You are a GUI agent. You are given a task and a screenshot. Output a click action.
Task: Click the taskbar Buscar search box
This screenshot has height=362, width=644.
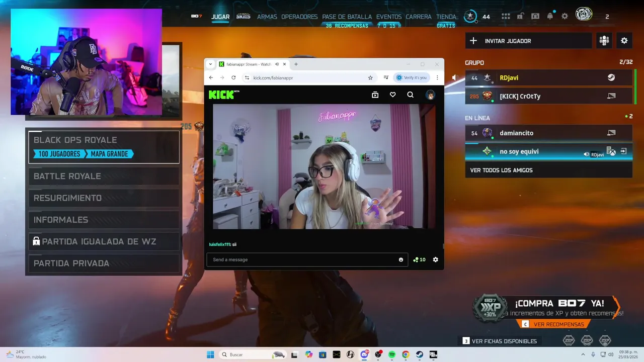[253, 354]
